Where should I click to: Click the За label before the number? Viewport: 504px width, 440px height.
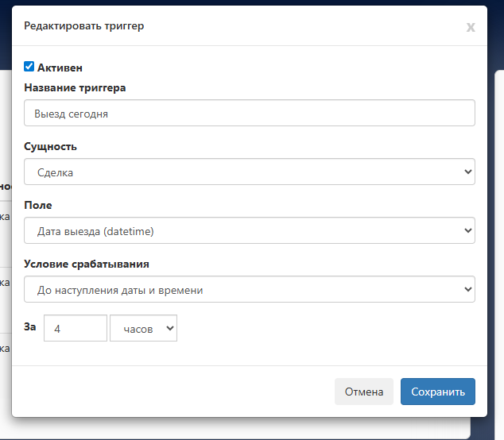(31, 326)
